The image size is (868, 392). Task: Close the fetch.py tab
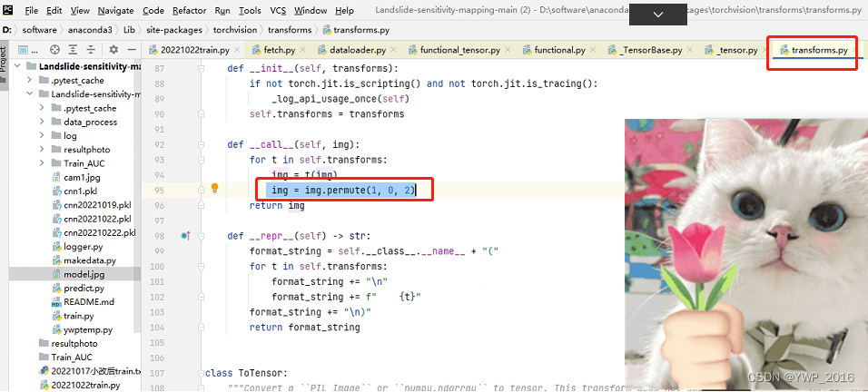pyautogui.click(x=303, y=50)
